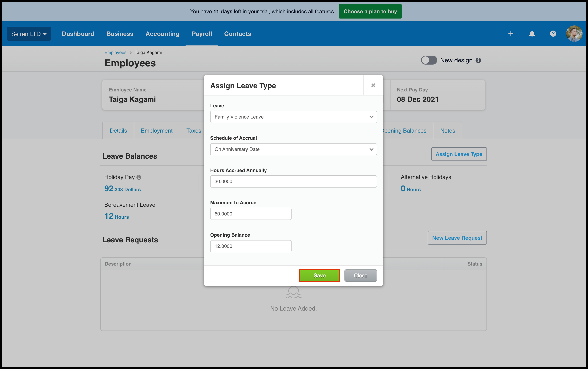
Task: Click the user profile avatar
Action: click(574, 34)
